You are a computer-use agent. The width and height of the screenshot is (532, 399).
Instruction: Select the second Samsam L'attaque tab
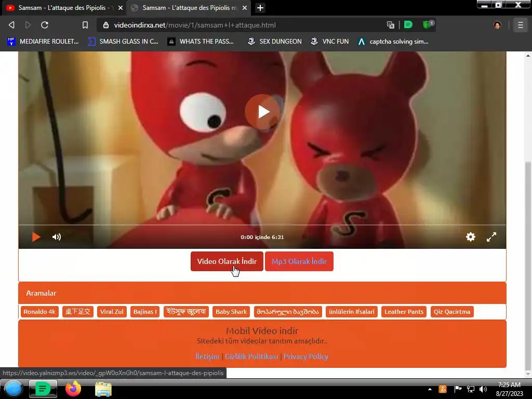(189, 7)
